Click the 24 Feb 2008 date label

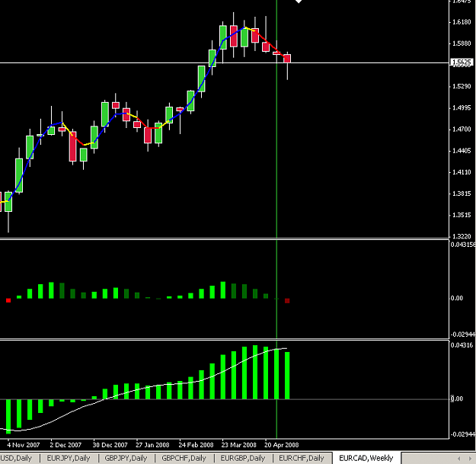pos(196,445)
